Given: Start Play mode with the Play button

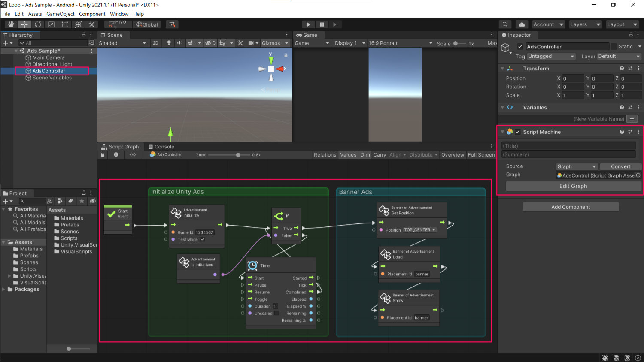Looking at the screenshot, I should (x=308, y=24).
